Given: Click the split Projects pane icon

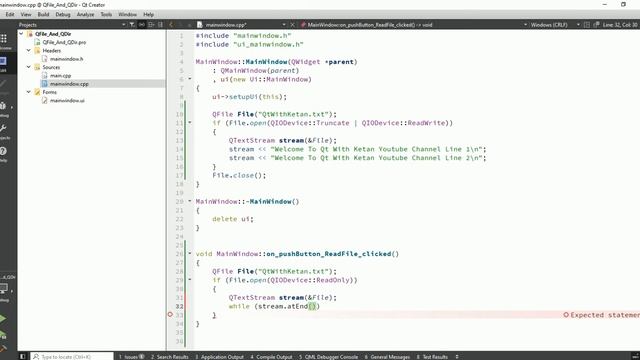Looking at the screenshot, I should tap(151, 25).
